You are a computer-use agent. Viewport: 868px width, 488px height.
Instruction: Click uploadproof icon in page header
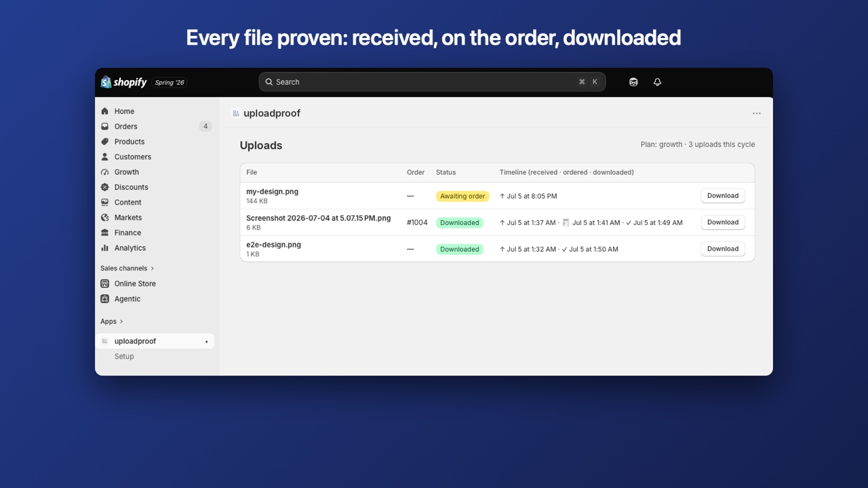[x=236, y=113]
